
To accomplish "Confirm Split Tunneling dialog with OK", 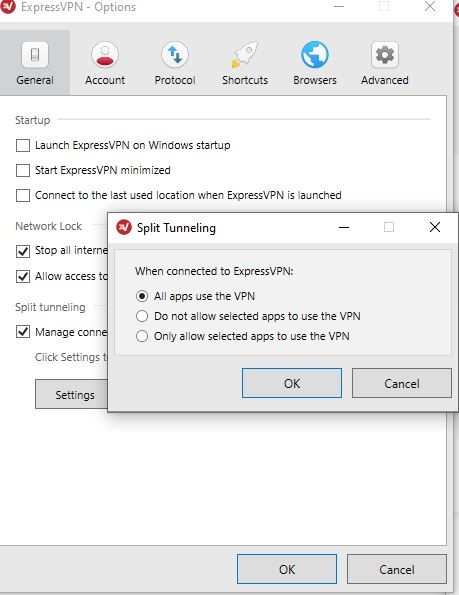I will 292,383.
